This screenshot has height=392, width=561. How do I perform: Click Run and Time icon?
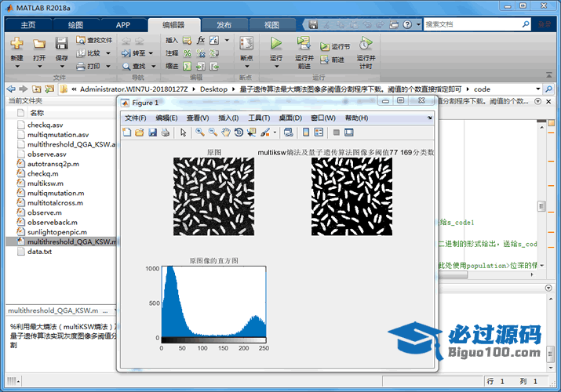click(366, 43)
